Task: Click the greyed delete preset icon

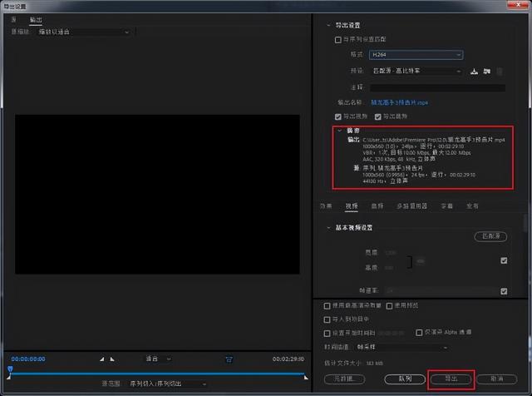Action: coord(500,72)
